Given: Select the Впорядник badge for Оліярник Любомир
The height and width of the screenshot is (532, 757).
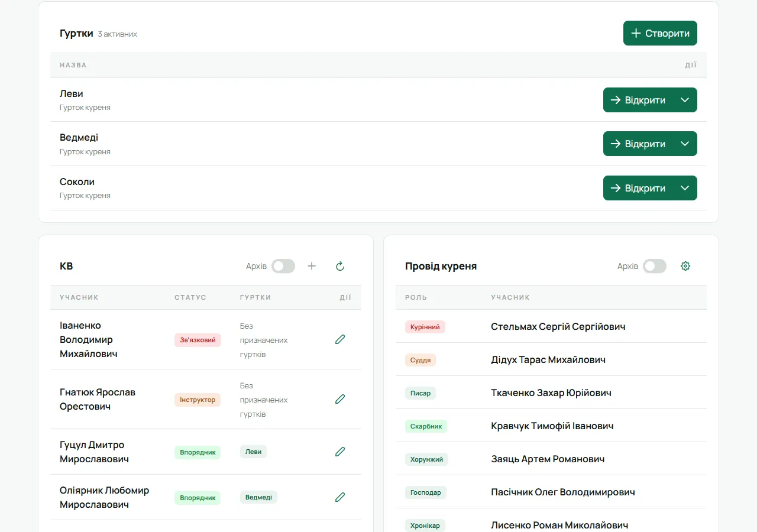Looking at the screenshot, I should 198,498.
